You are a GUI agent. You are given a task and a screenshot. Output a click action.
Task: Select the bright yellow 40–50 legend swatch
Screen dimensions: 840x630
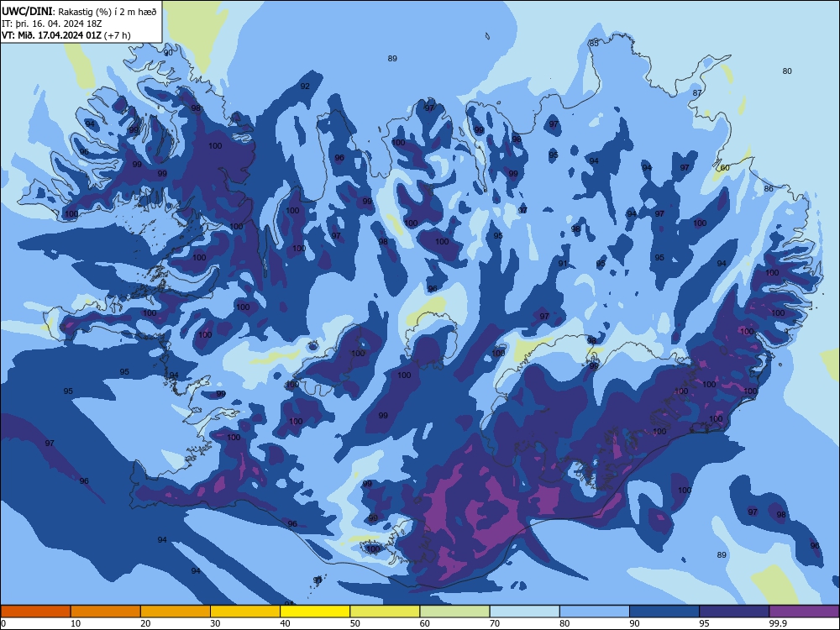tap(315, 612)
